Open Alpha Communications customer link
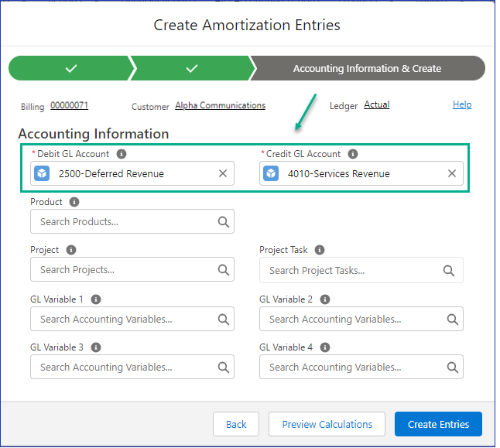The width and height of the screenshot is (500, 448). pos(220,105)
